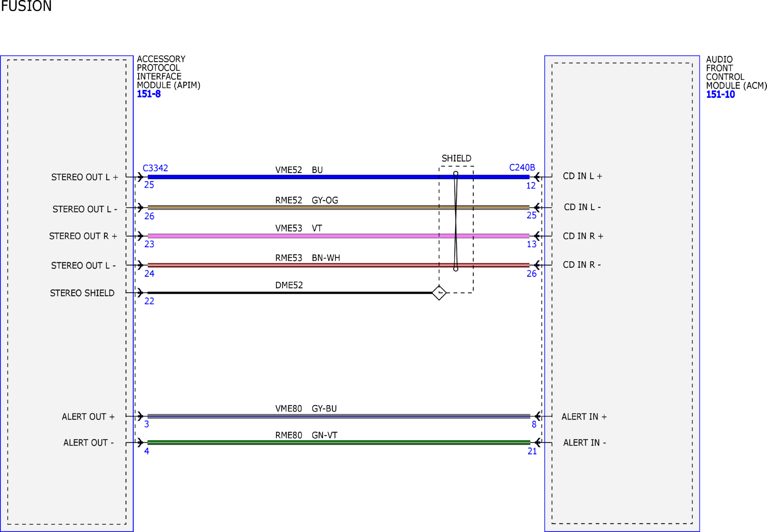Select the RME80 GN-VT wire label
Image resolution: width=767 pixels, height=532 pixels.
pyautogui.click(x=306, y=435)
